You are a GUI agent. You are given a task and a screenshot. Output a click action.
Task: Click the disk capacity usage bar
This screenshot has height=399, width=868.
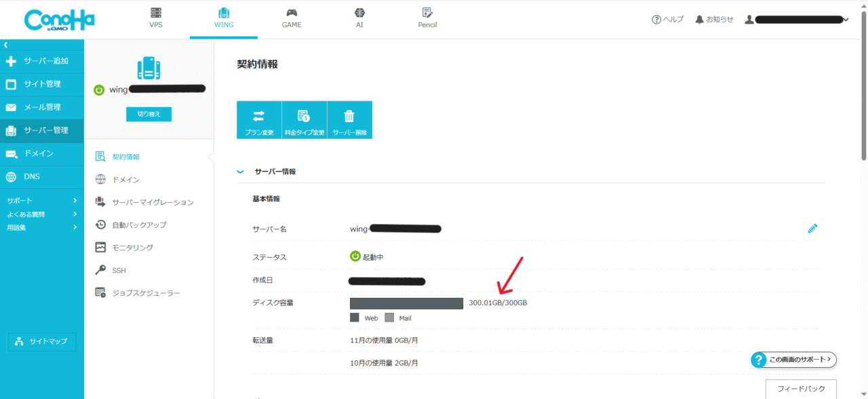click(x=406, y=303)
